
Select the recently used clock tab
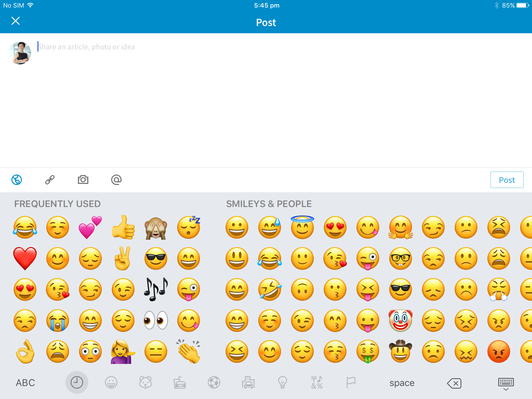tap(77, 383)
